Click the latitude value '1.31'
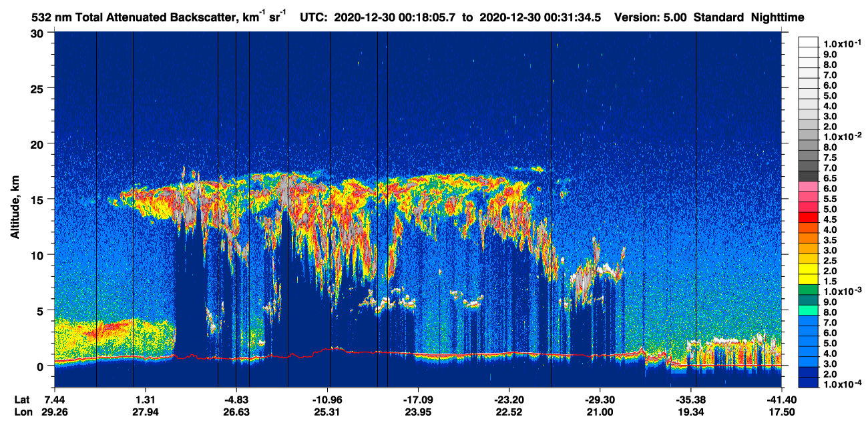This screenshot has height=445, width=868. pos(146,400)
